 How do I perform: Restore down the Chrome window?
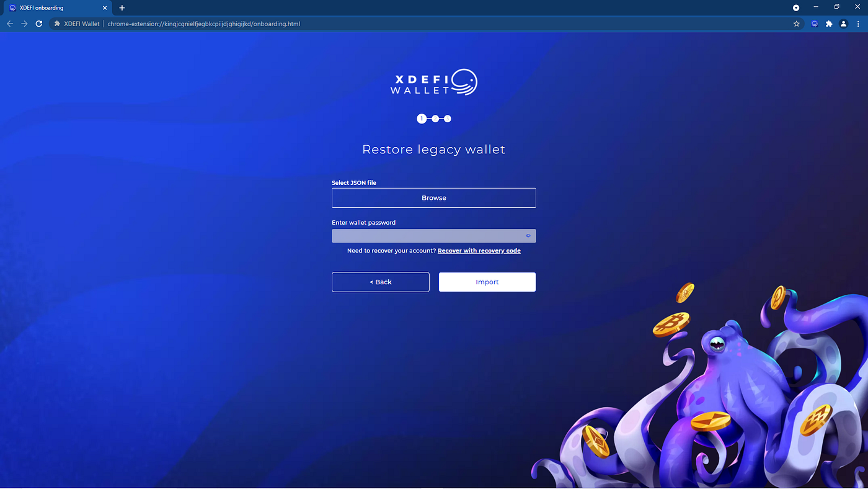836,7
